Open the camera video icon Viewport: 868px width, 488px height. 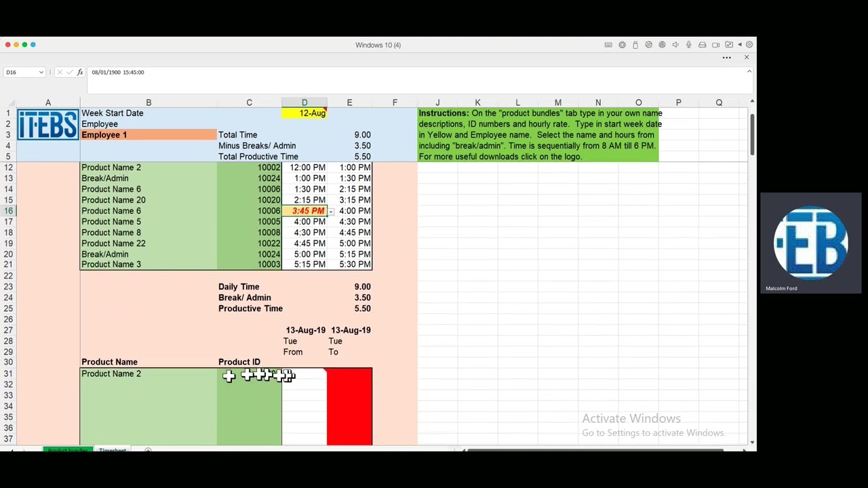(715, 45)
